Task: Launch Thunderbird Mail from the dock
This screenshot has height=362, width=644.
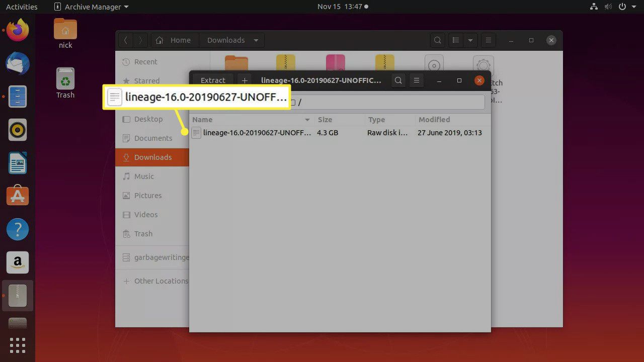Action: (18, 63)
